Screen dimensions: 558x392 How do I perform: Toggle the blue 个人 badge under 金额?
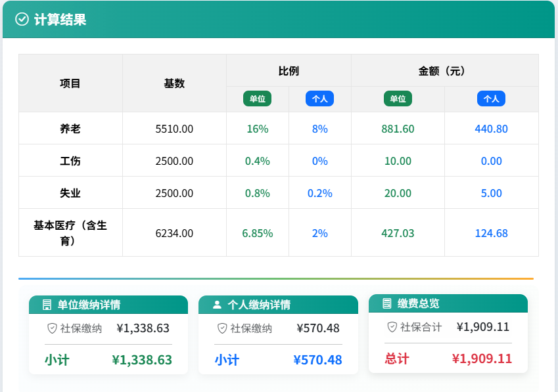(x=492, y=98)
